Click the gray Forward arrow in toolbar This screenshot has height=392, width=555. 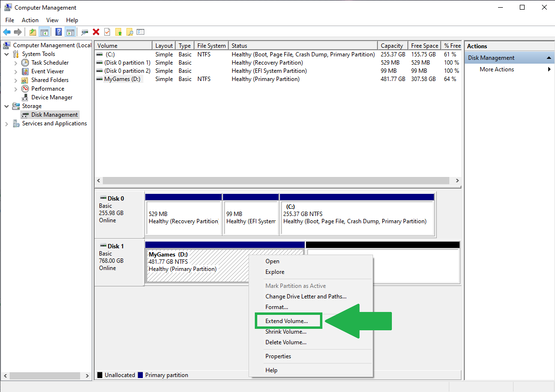(18, 32)
